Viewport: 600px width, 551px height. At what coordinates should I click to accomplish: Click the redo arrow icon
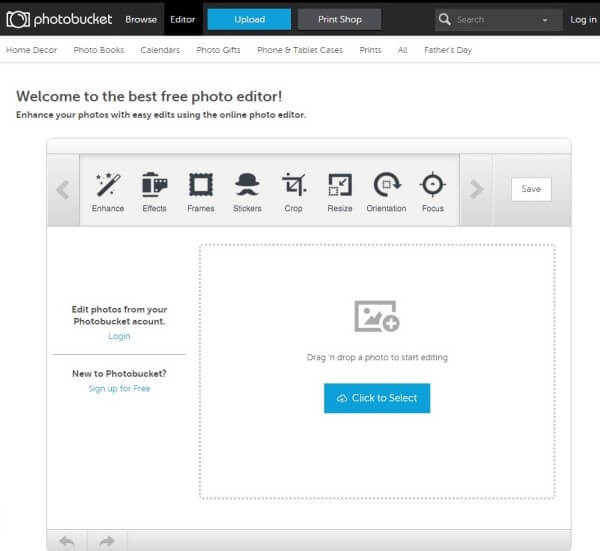click(107, 541)
